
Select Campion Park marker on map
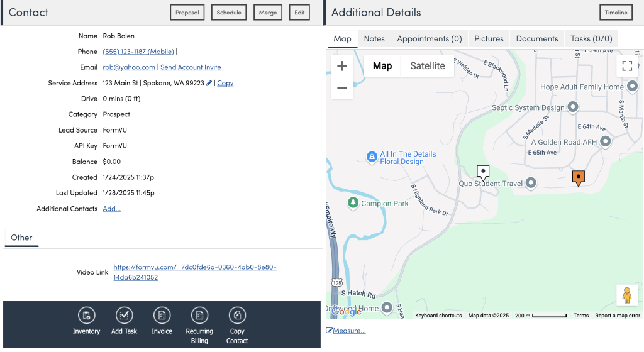(x=353, y=202)
